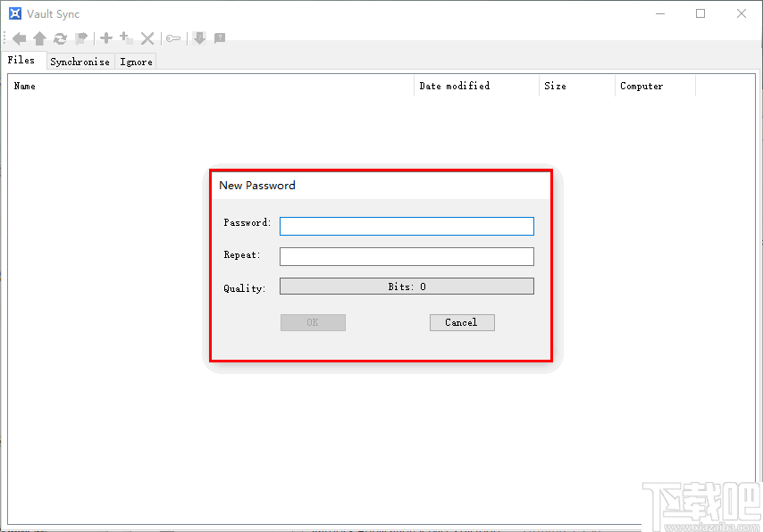Click the Vault Sync app logo icon
Screen dimensions: 763x532
pos(15,13)
